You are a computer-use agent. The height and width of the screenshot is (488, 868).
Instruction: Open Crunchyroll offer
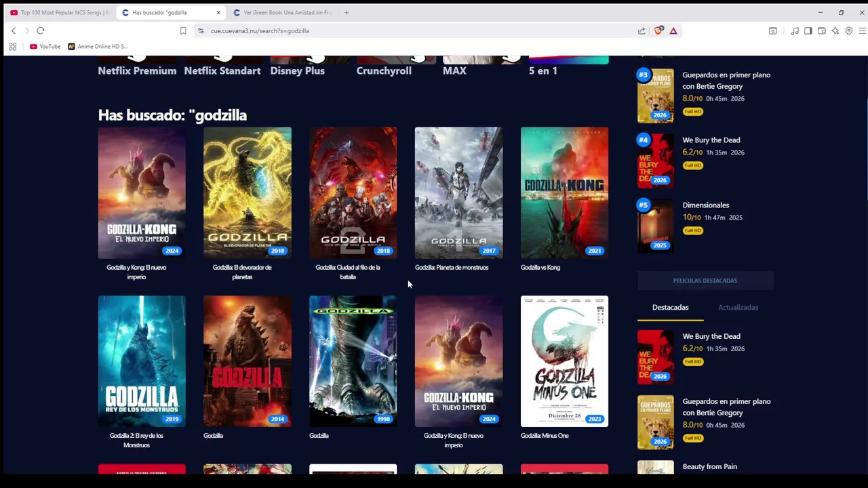(384, 70)
